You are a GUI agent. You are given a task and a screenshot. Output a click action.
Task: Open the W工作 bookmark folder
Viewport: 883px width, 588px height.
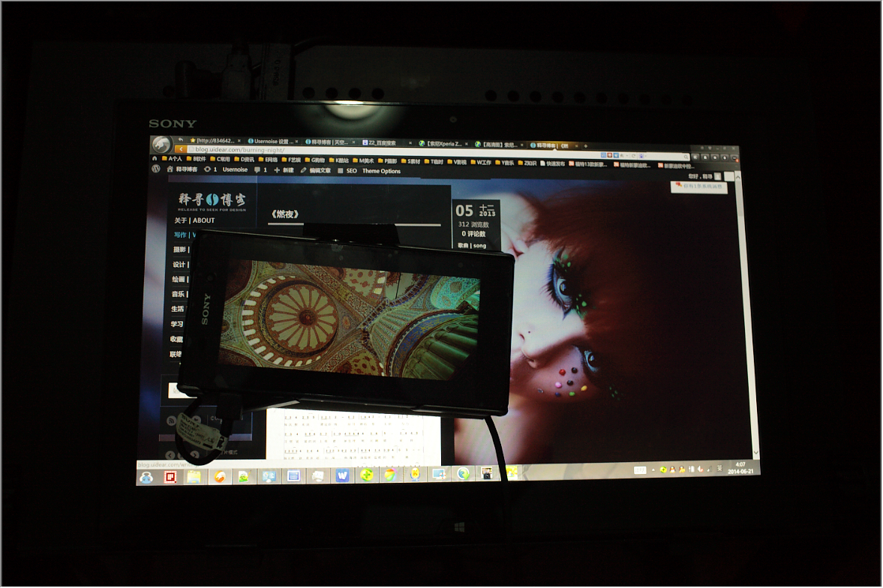(482, 162)
